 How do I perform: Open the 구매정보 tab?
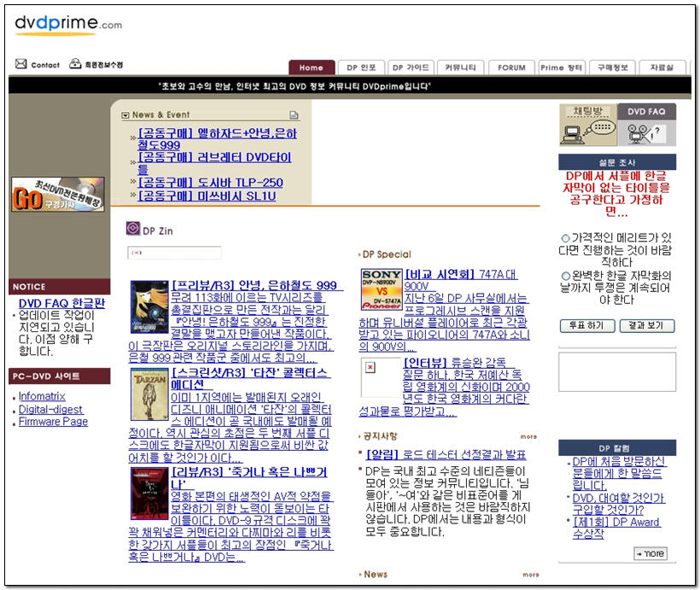tap(613, 67)
